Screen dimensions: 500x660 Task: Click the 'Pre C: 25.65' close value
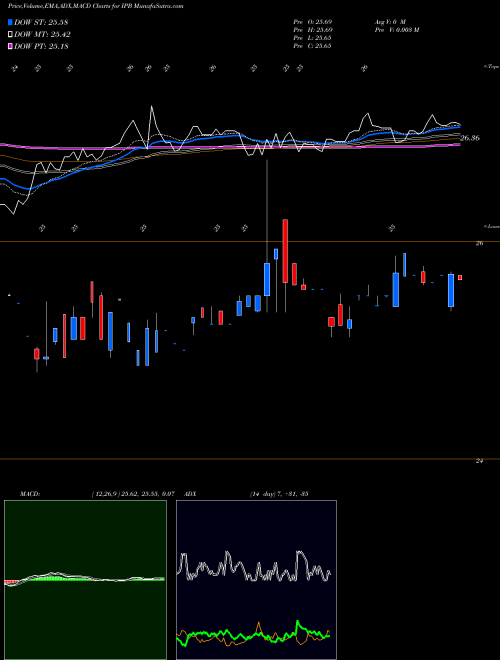point(313,46)
